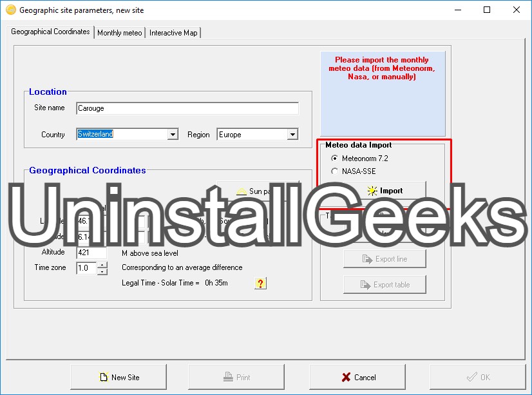Minimize the Geographic site parameters window
This screenshot has height=395, width=532.
coord(458,10)
